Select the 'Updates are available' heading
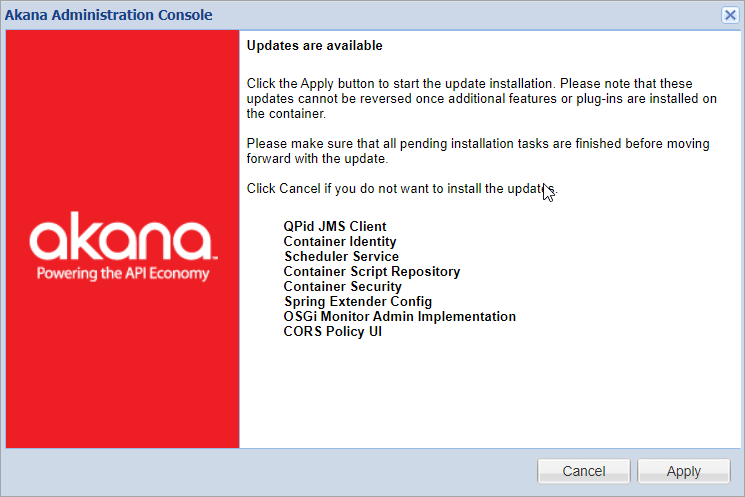Viewport: 745px width, 497px height. (314, 46)
